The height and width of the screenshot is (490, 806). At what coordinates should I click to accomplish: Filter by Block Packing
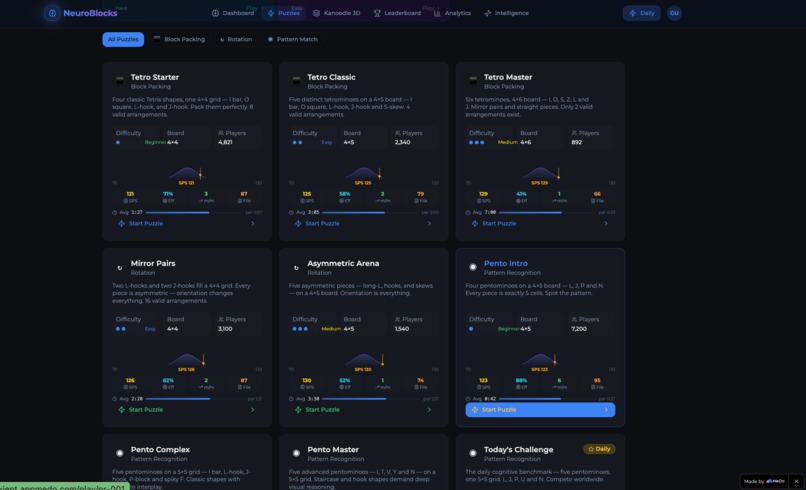click(179, 40)
